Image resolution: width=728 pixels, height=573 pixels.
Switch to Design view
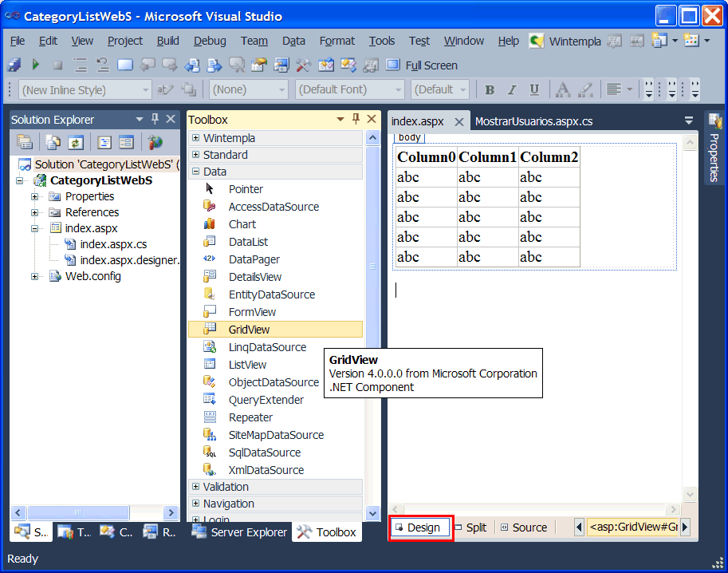pos(421,528)
